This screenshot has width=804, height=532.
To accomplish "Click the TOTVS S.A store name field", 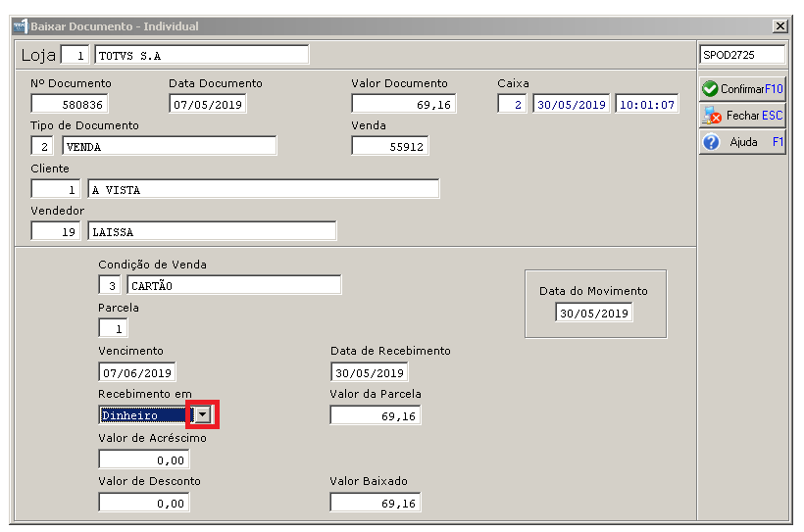I will point(202,55).
